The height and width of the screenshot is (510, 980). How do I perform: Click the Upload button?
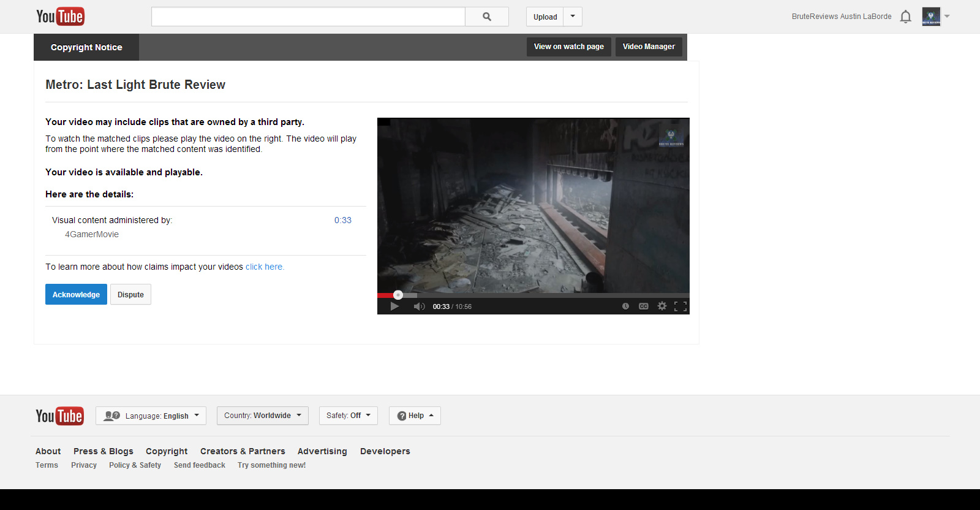(545, 17)
